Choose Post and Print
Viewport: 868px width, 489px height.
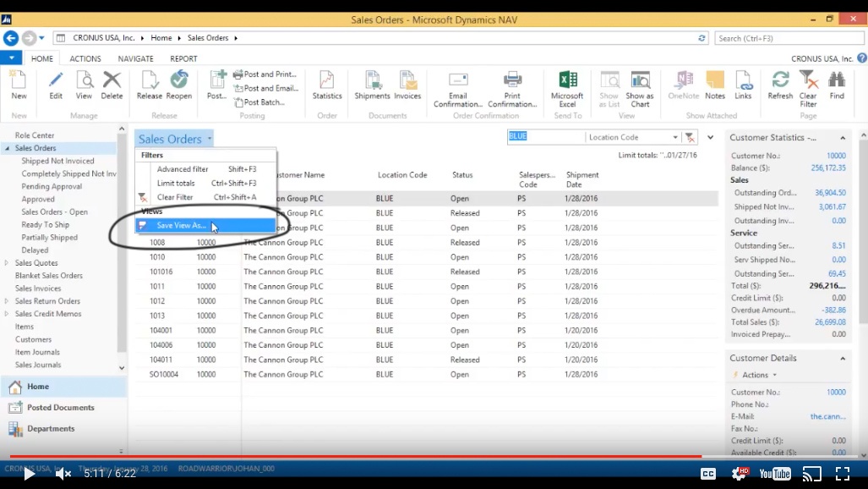[x=265, y=74]
